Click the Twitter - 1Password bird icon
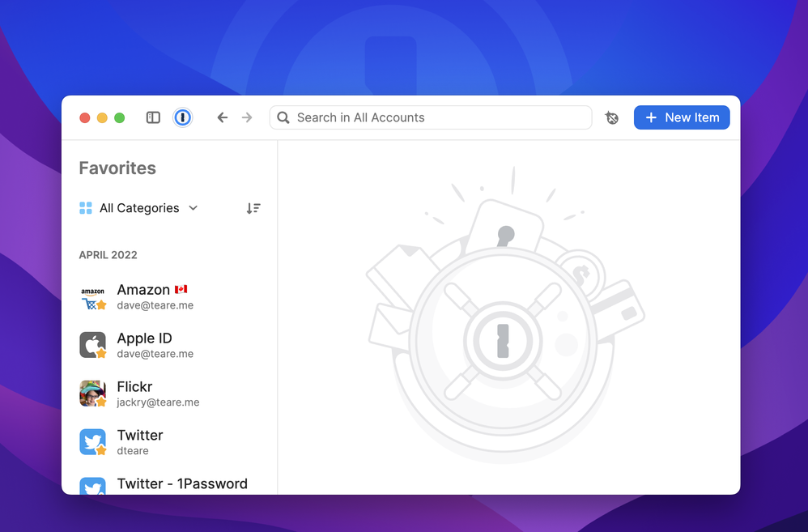The image size is (808, 532). pos(93,486)
